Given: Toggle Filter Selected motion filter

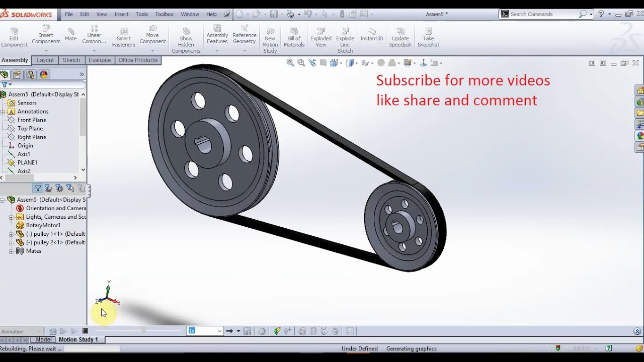Looking at the screenshot, I should [x=70, y=189].
